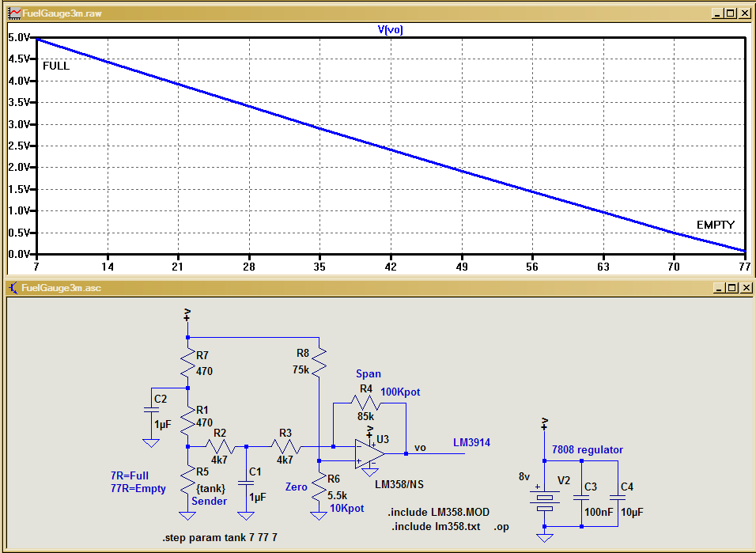
Task: Click the 2.5V vertical axis label
Action: coord(19,146)
